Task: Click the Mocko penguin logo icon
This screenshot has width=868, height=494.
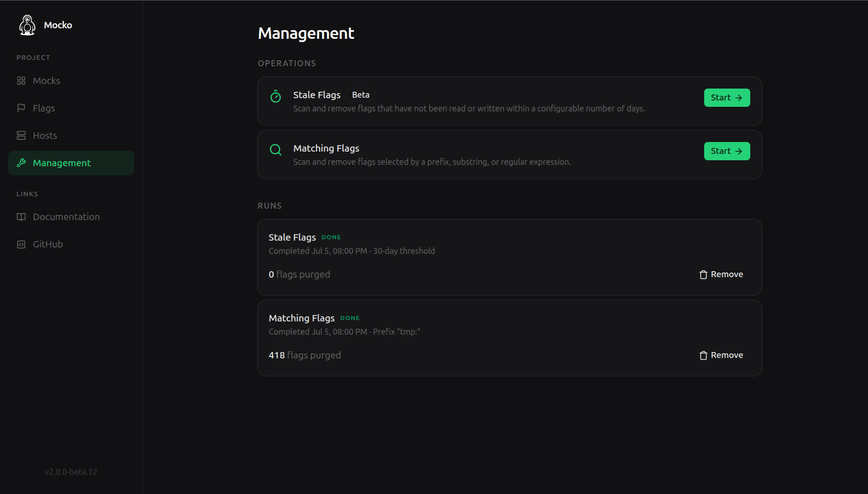Action: pos(27,25)
